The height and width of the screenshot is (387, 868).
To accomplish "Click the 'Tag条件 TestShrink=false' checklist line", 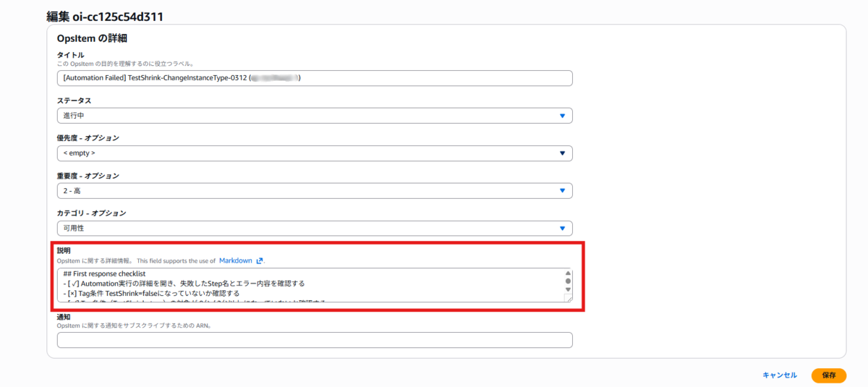I will 151,294.
